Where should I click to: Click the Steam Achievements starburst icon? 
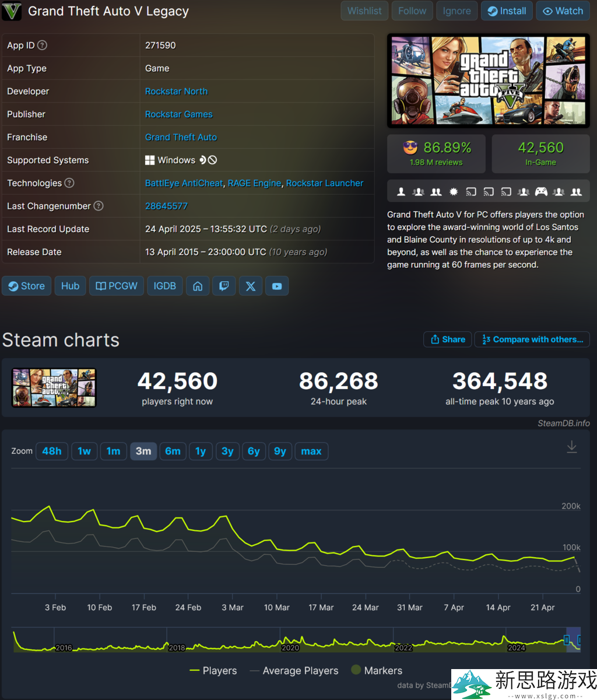click(454, 191)
